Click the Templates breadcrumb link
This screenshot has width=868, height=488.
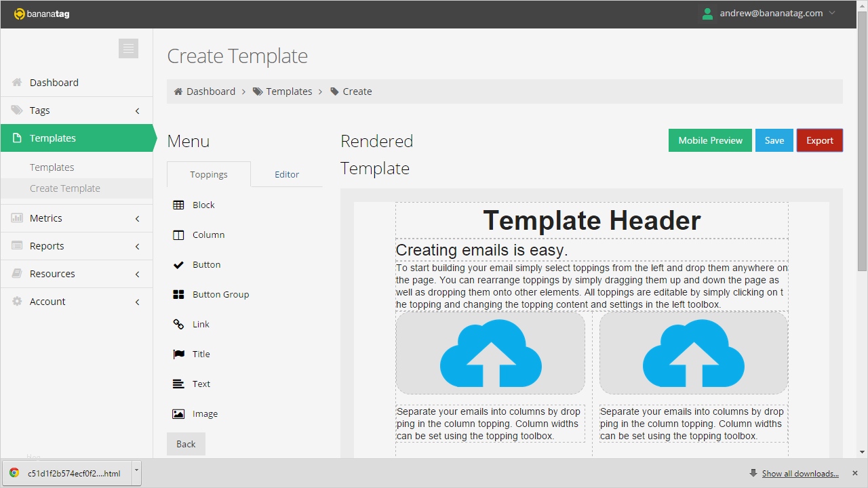pos(289,91)
